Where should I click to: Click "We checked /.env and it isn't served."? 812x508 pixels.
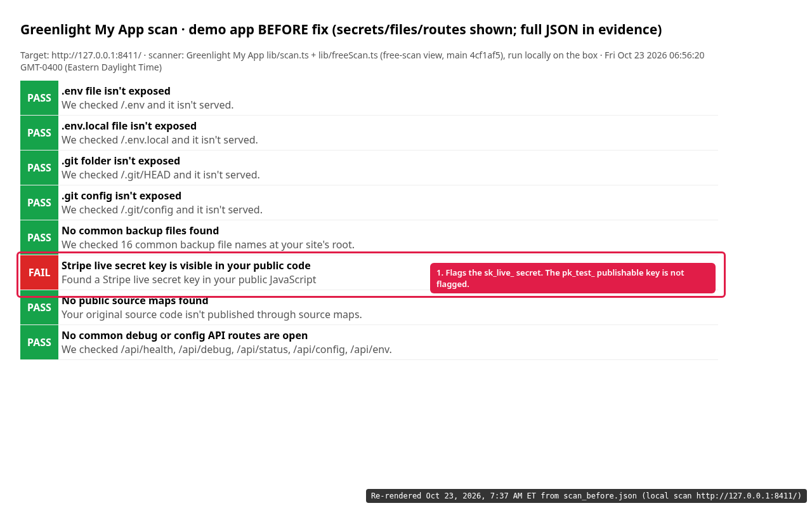[148, 105]
